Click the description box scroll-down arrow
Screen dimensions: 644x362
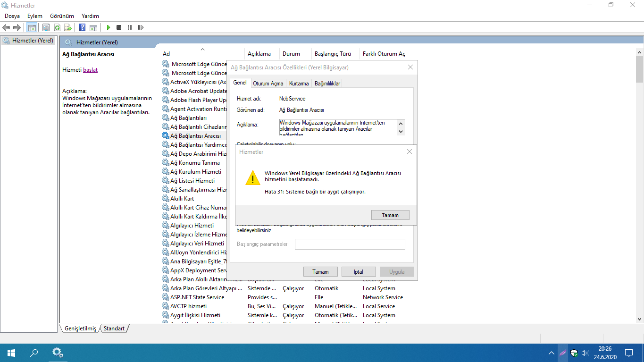(x=401, y=132)
